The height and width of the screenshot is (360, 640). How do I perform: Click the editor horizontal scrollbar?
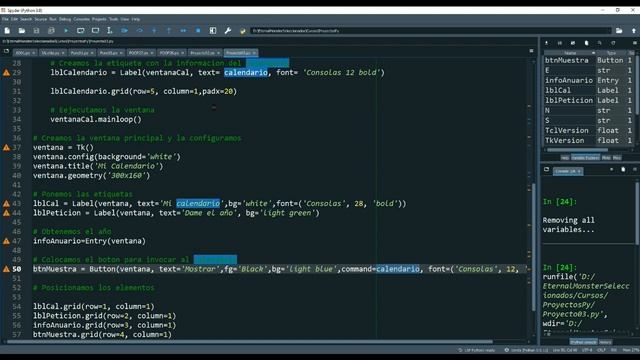coord(250,342)
